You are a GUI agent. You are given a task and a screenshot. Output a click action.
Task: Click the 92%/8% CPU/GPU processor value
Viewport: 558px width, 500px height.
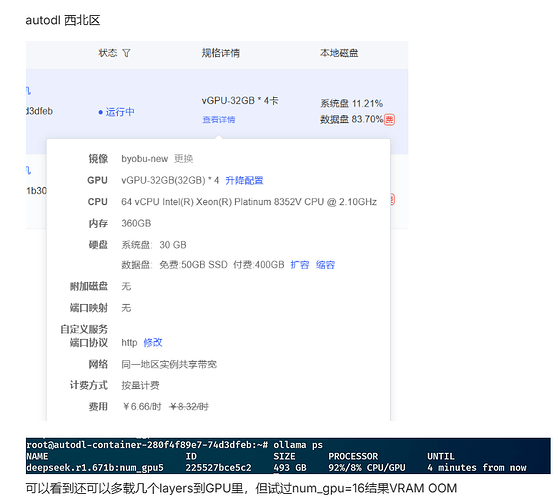click(367, 468)
